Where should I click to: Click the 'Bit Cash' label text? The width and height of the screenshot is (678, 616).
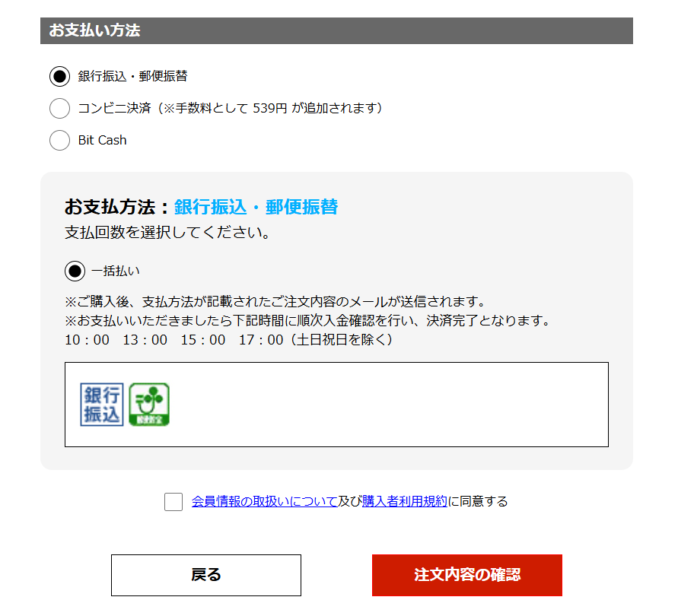[x=102, y=141]
